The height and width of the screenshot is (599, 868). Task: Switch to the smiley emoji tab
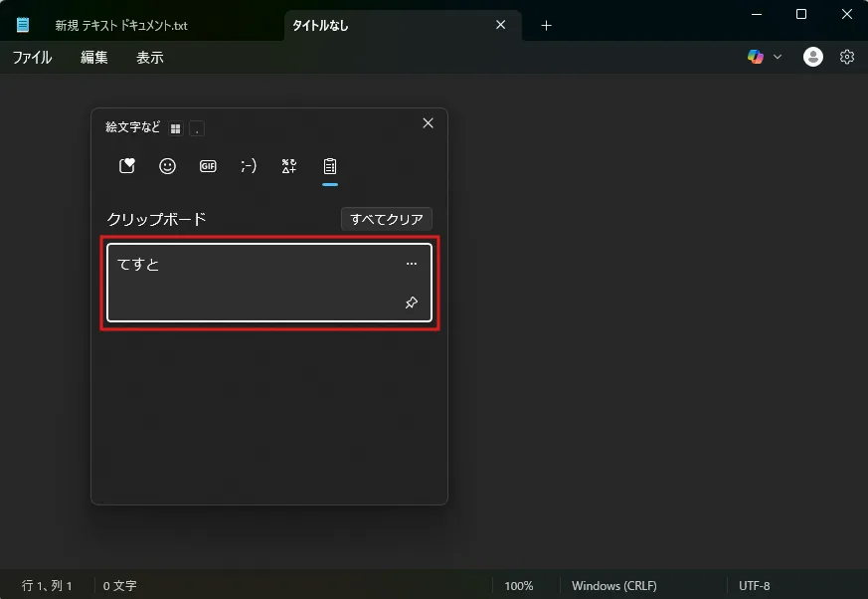point(167,166)
